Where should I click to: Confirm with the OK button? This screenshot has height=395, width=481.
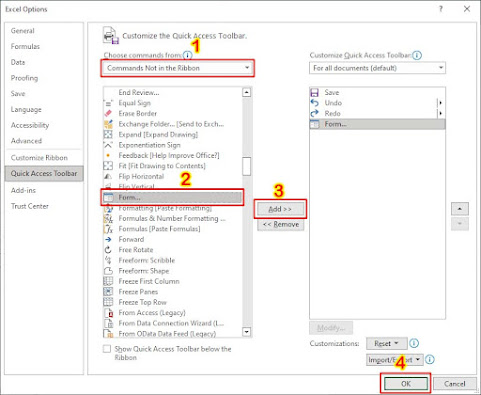406,384
